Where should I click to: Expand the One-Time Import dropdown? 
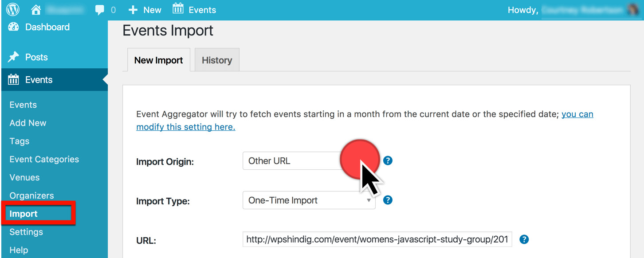[x=309, y=200]
